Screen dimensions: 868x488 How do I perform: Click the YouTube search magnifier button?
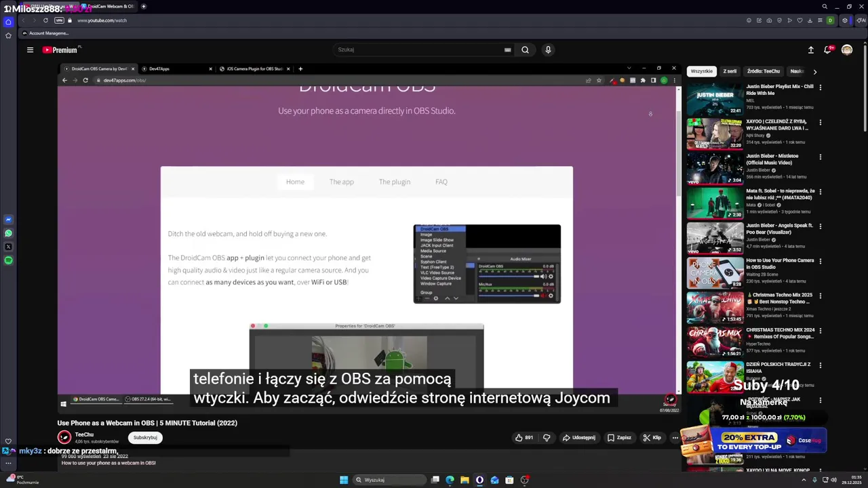click(525, 49)
